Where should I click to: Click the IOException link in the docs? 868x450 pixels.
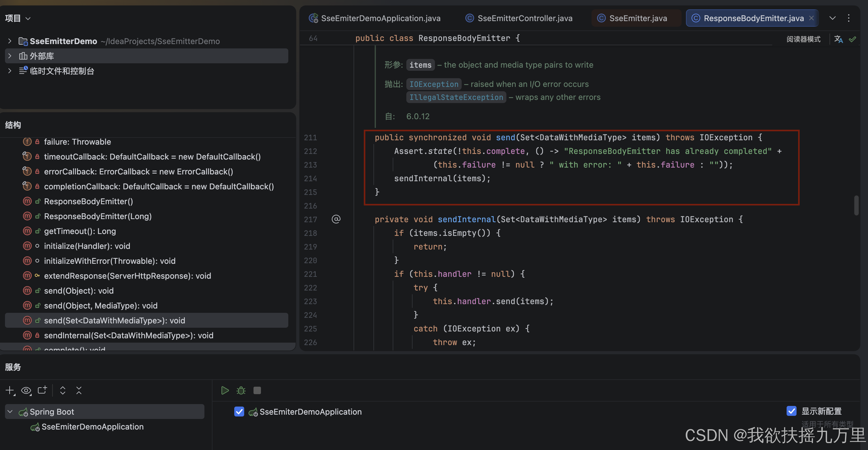(x=434, y=84)
